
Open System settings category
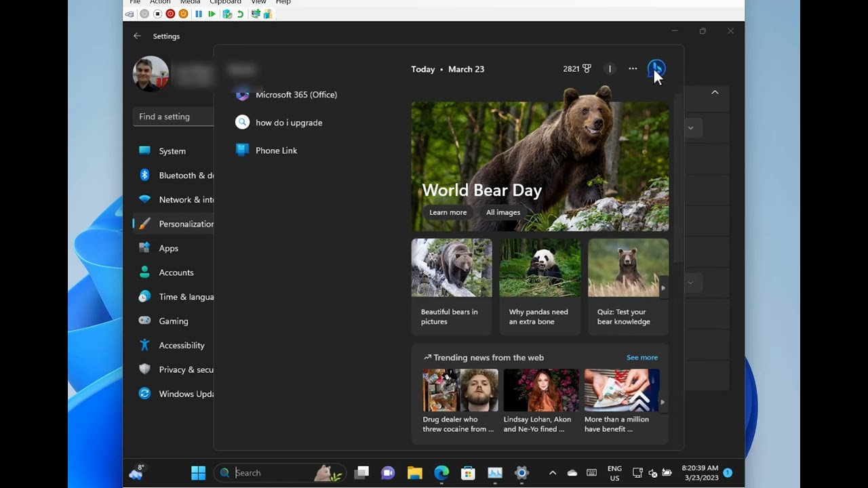174,151
